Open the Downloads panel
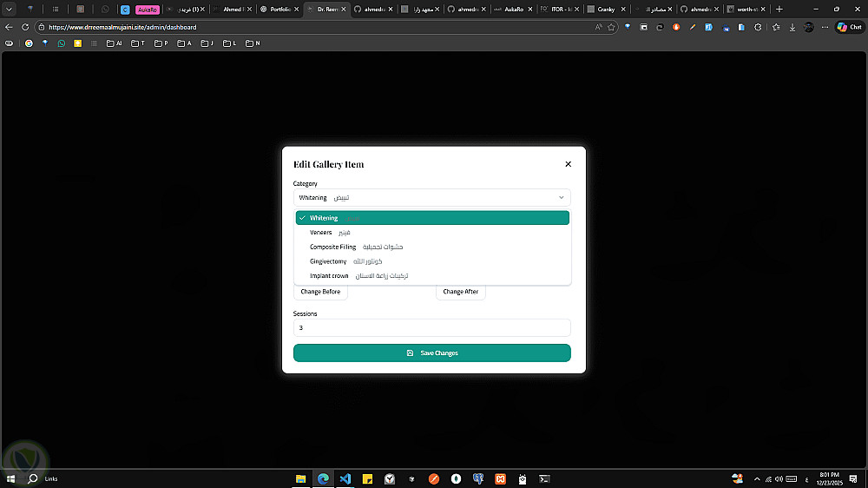This screenshot has width=868, height=488. pos(792,27)
